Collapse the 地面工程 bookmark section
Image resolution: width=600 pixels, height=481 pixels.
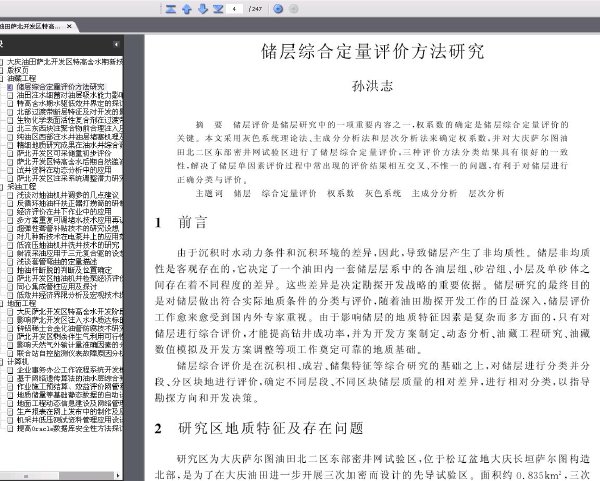click(2, 303)
